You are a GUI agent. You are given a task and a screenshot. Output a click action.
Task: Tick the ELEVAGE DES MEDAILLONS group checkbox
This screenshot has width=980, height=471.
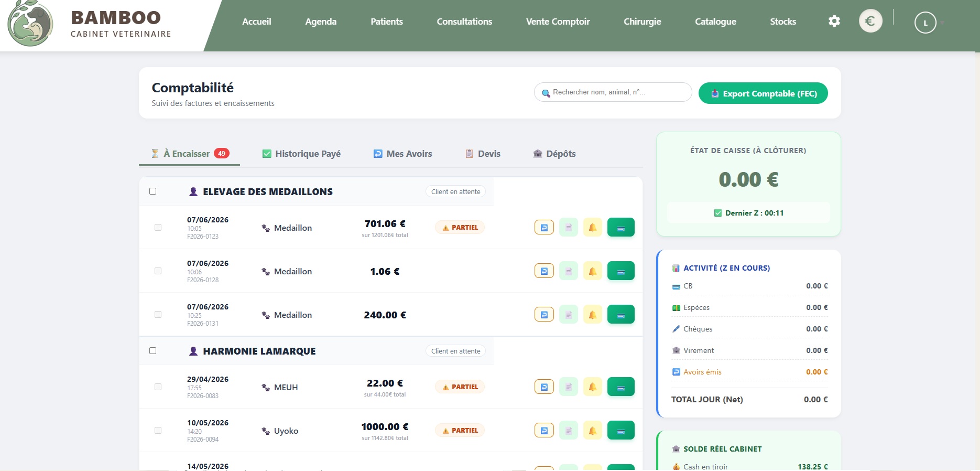pyautogui.click(x=153, y=191)
